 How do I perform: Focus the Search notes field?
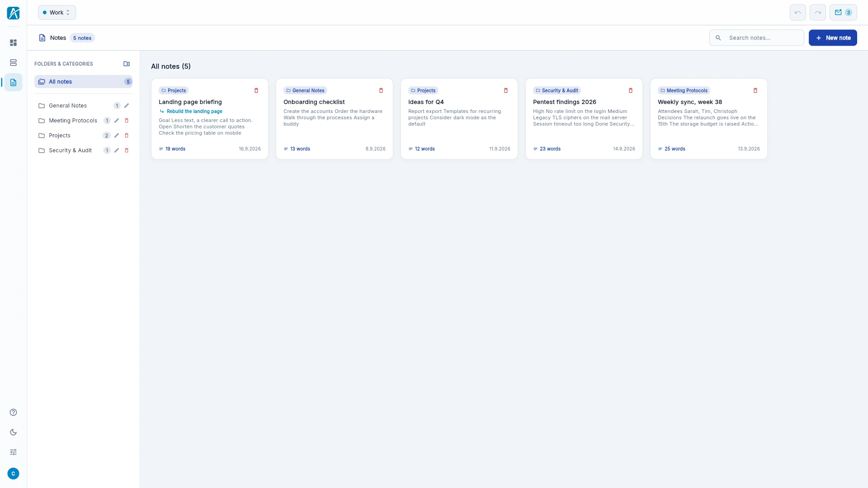(x=757, y=38)
